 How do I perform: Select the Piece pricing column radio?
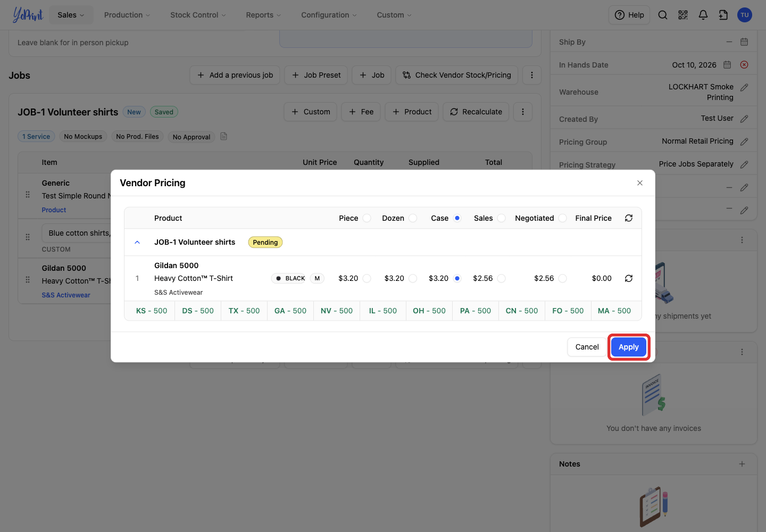[367, 218]
